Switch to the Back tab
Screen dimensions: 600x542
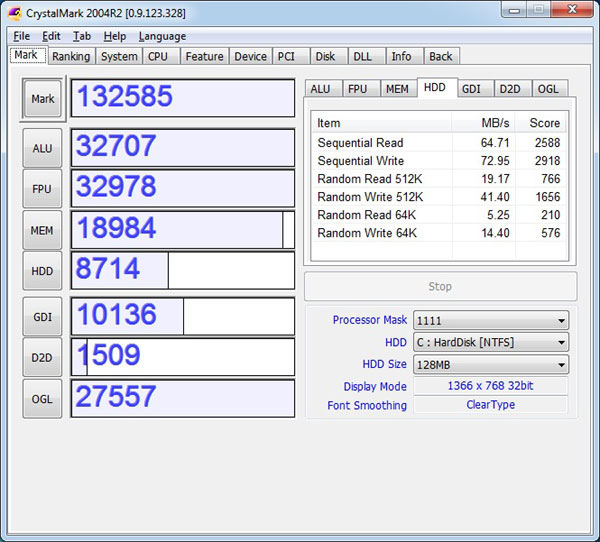442,56
